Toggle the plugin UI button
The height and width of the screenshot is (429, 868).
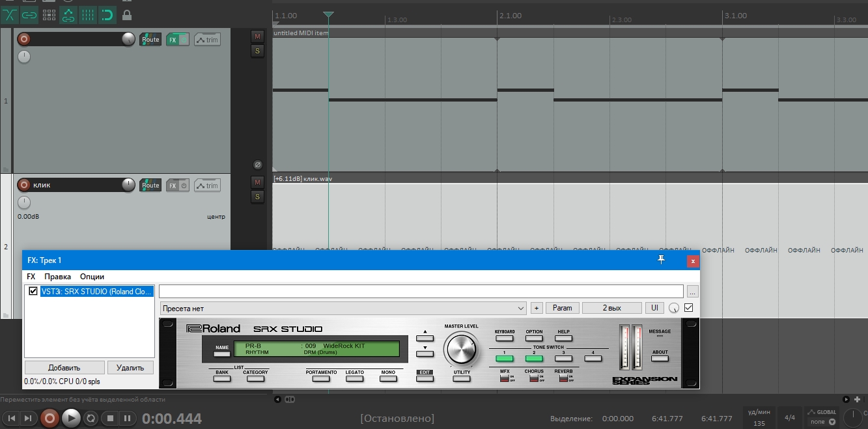click(x=655, y=308)
